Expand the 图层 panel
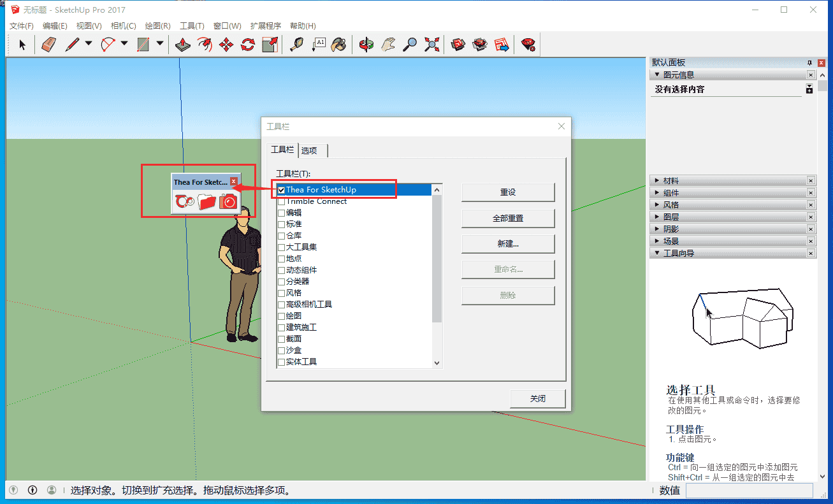833x504 pixels. tap(657, 217)
